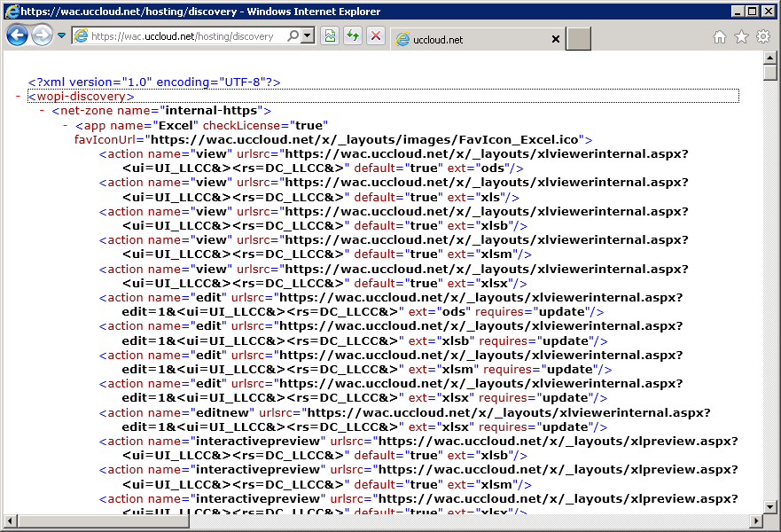Collapse the app Excel node
The image size is (781, 532).
pyautogui.click(x=66, y=125)
